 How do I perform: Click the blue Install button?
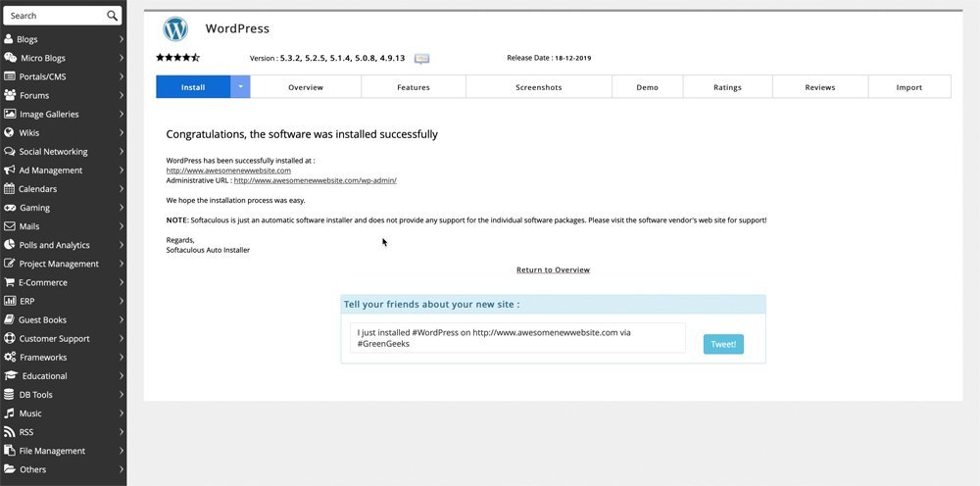[193, 87]
